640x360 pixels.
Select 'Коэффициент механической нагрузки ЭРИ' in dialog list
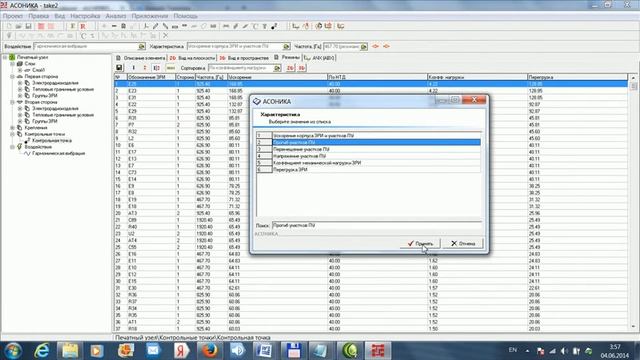[368, 162]
